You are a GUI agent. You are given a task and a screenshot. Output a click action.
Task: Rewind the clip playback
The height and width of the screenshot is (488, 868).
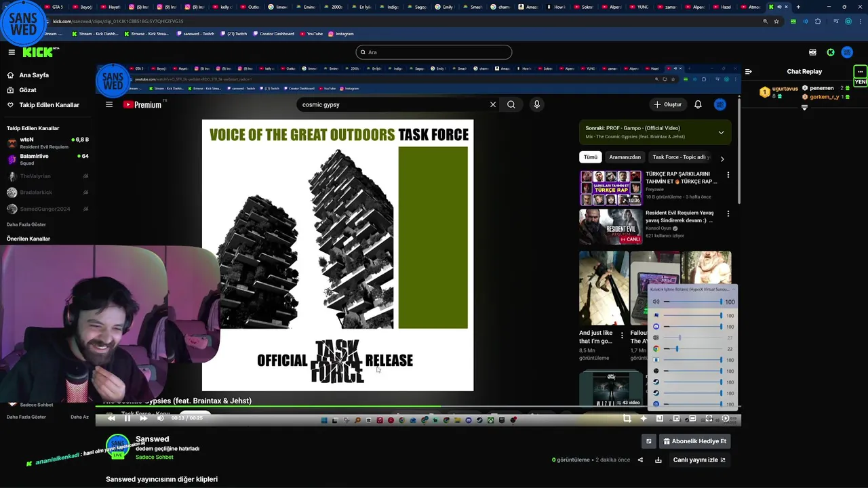coord(111,418)
